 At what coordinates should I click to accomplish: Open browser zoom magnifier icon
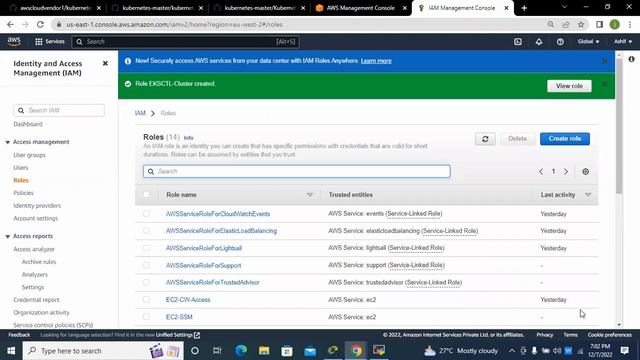click(551, 24)
